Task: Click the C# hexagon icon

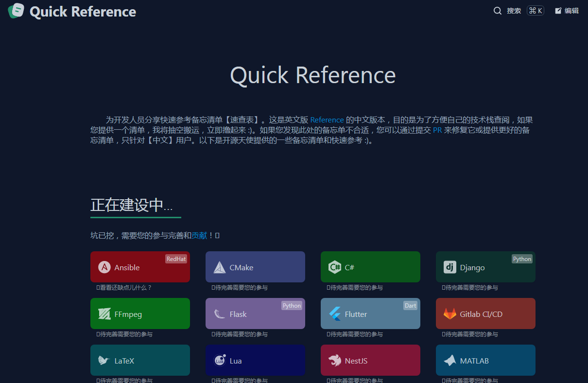Action: coord(334,267)
